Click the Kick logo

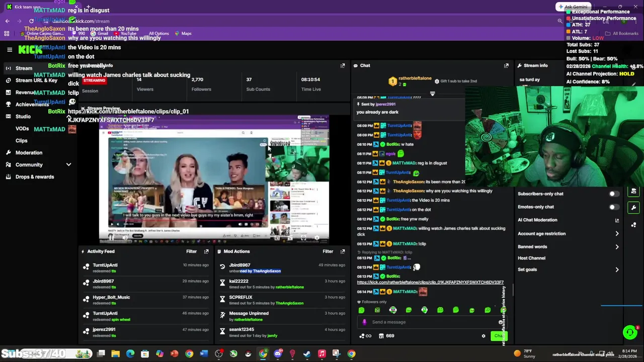(30, 49)
